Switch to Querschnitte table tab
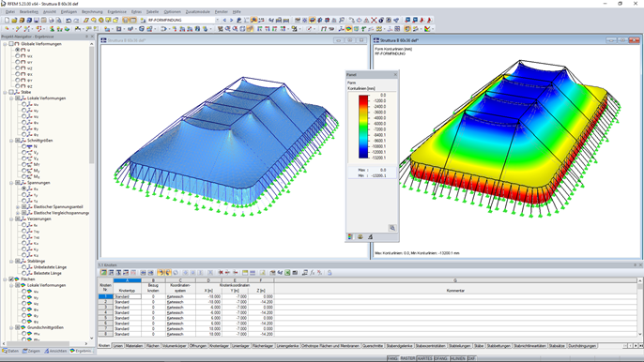 click(373, 346)
